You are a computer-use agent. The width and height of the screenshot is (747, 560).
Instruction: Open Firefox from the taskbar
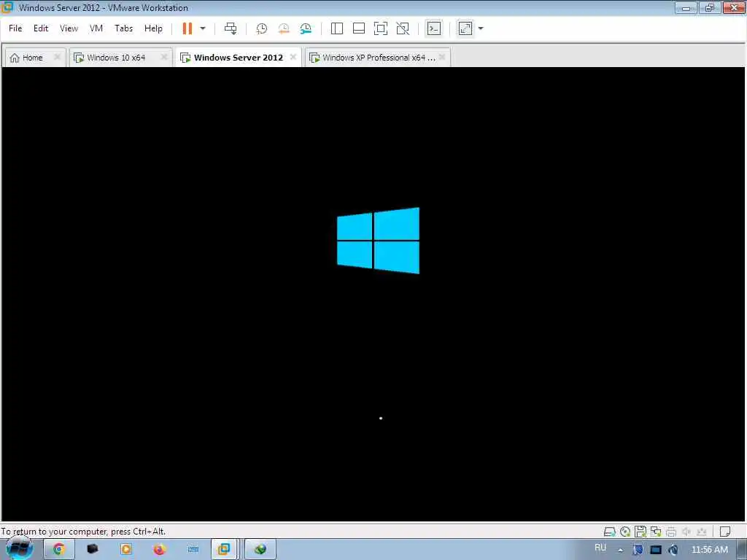160,550
